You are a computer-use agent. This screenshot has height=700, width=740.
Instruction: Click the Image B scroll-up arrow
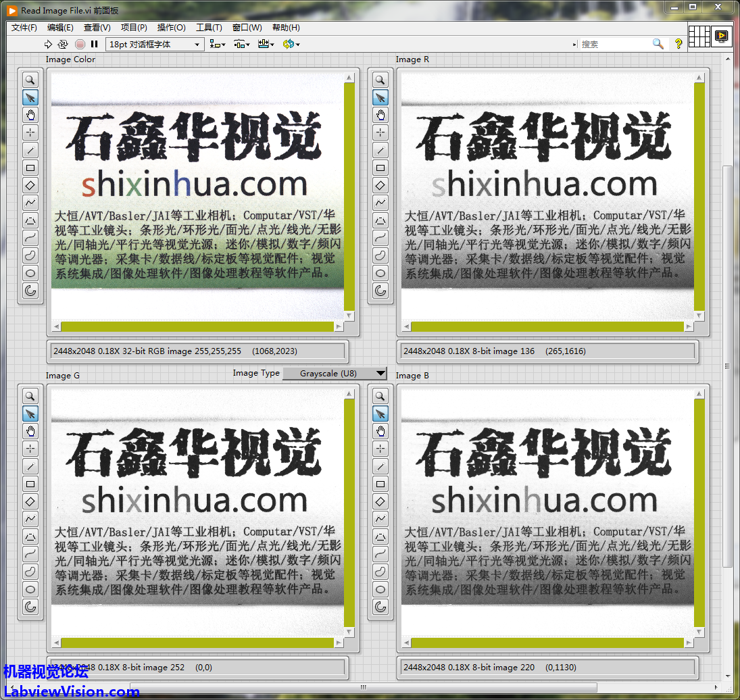(699, 394)
